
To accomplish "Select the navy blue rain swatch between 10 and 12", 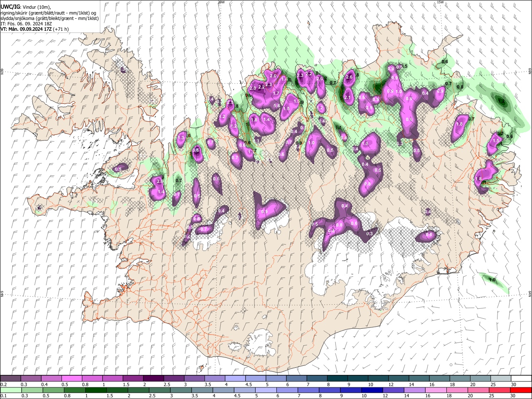I will coord(372,390).
